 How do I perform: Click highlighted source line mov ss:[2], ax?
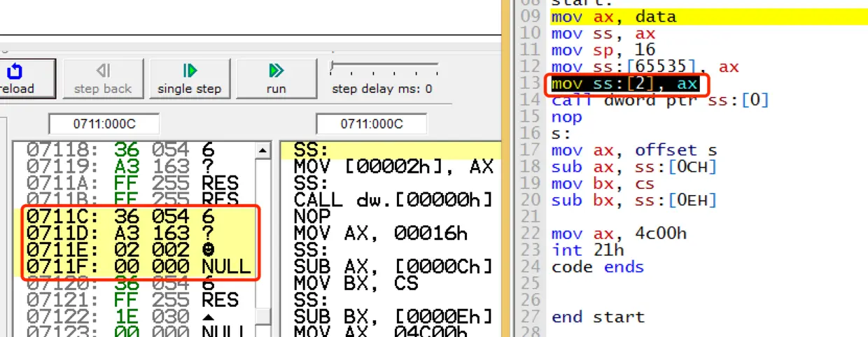(624, 84)
